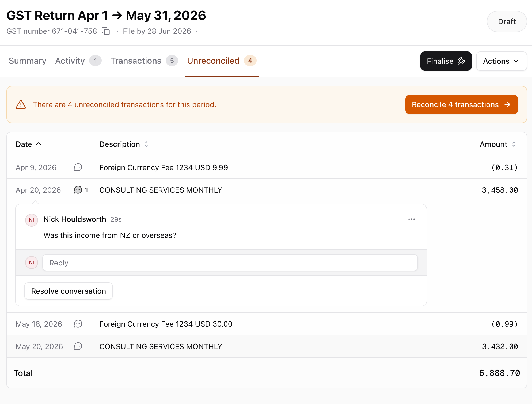This screenshot has height=404, width=532.
Task: Open comments on May 20 Consulting Services row
Action: (78, 346)
